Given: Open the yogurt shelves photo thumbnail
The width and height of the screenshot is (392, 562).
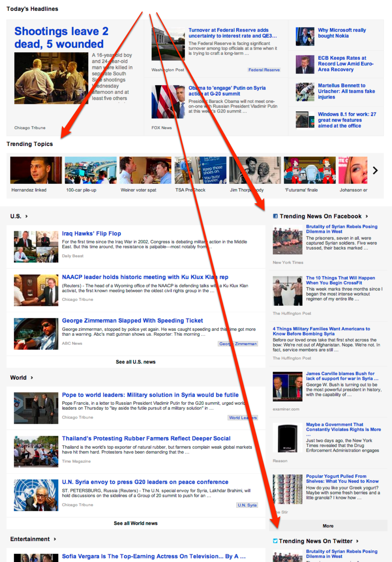Looking at the screenshot, I should (287, 489).
